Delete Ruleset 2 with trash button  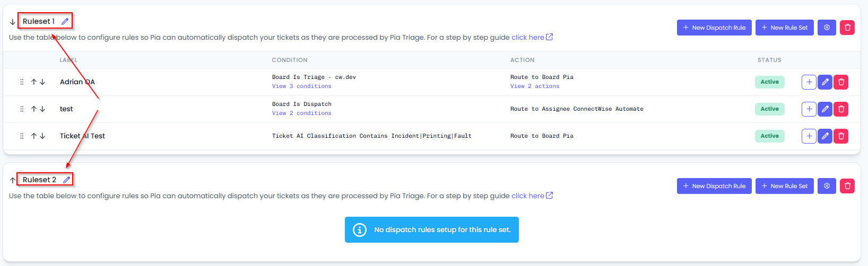tap(847, 186)
